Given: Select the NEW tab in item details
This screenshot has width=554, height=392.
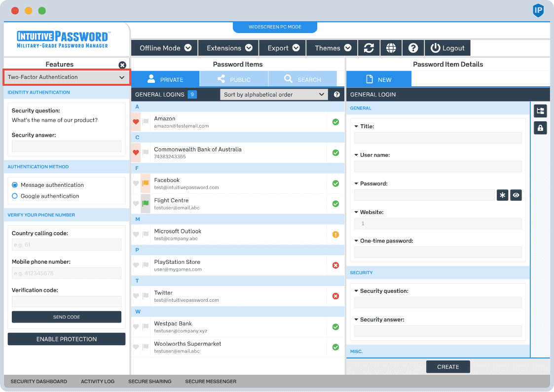Looking at the screenshot, I should 379,79.
